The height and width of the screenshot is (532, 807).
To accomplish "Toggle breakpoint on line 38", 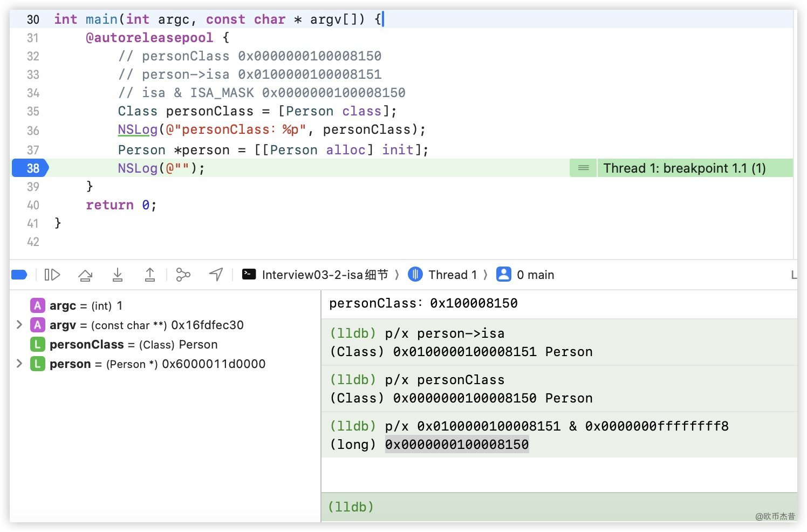I will click(31, 168).
